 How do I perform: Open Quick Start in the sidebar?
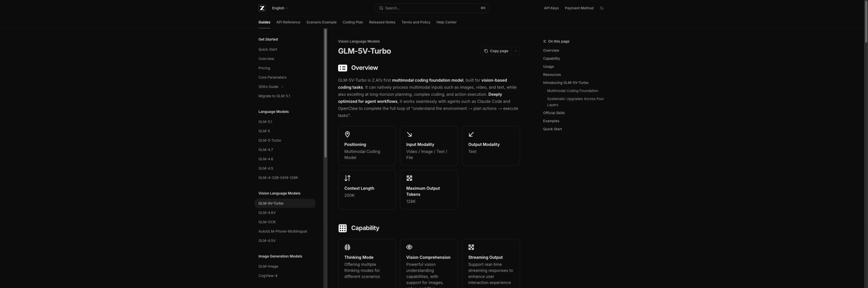tap(268, 50)
